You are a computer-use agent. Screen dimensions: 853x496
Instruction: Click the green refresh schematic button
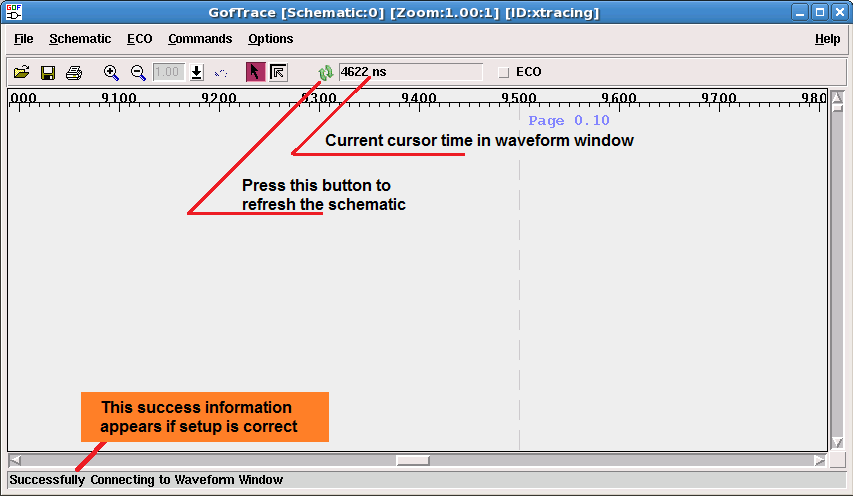[x=325, y=72]
